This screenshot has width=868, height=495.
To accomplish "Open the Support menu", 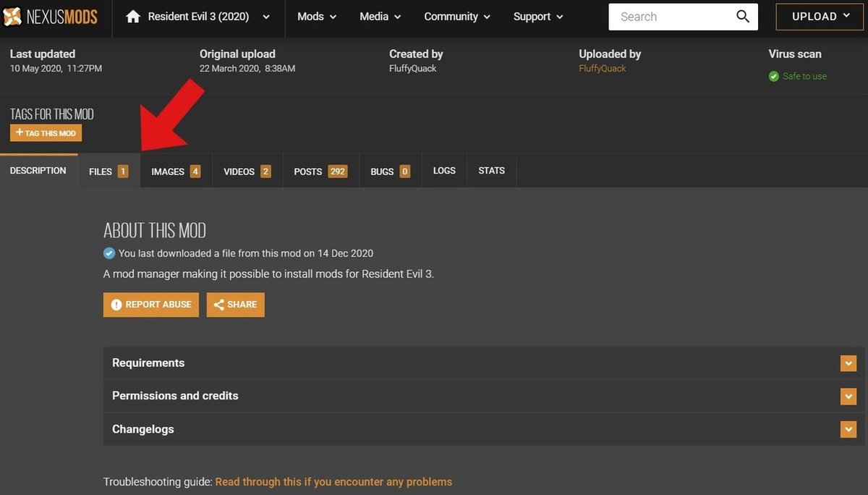I will coord(537,17).
